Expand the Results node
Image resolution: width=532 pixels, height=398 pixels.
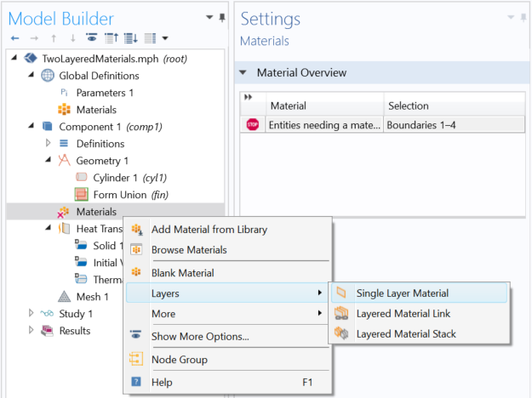coord(31,330)
